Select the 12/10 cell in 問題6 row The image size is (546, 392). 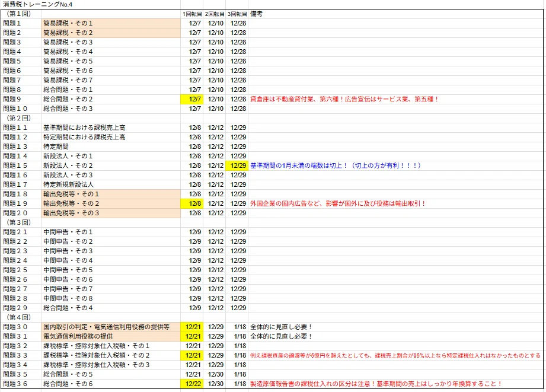pos(215,71)
